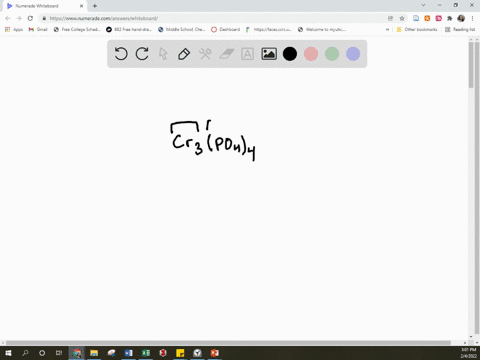480x360 pixels.
Task: Click the vertical page scrollbar thumb
Action: tap(471, 65)
